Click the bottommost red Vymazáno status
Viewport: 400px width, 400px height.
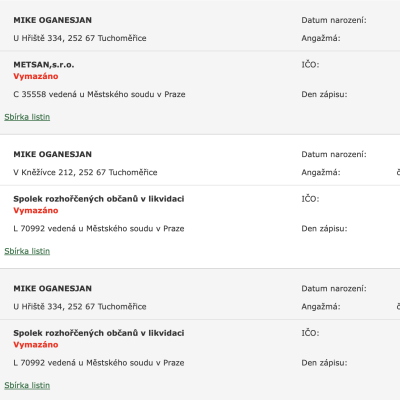pos(36,345)
